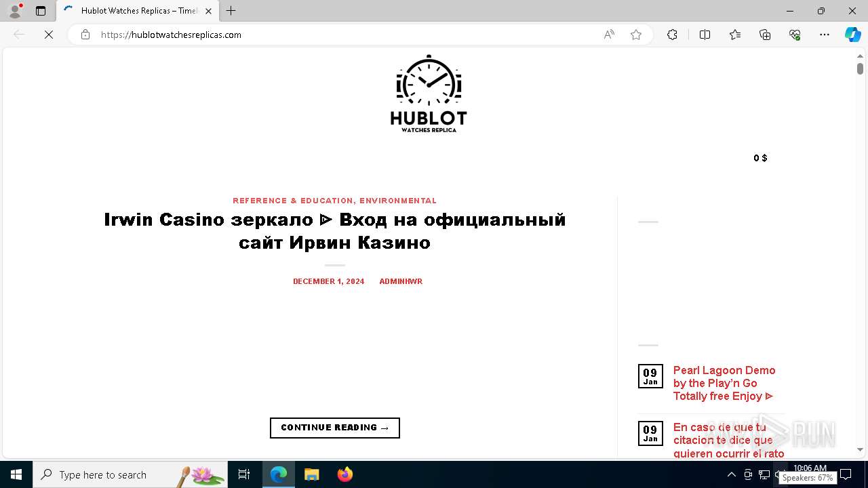The height and width of the screenshot is (488, 868).
Task: Open the Irwin Casino зеркало post title
Action: point(335,230)
